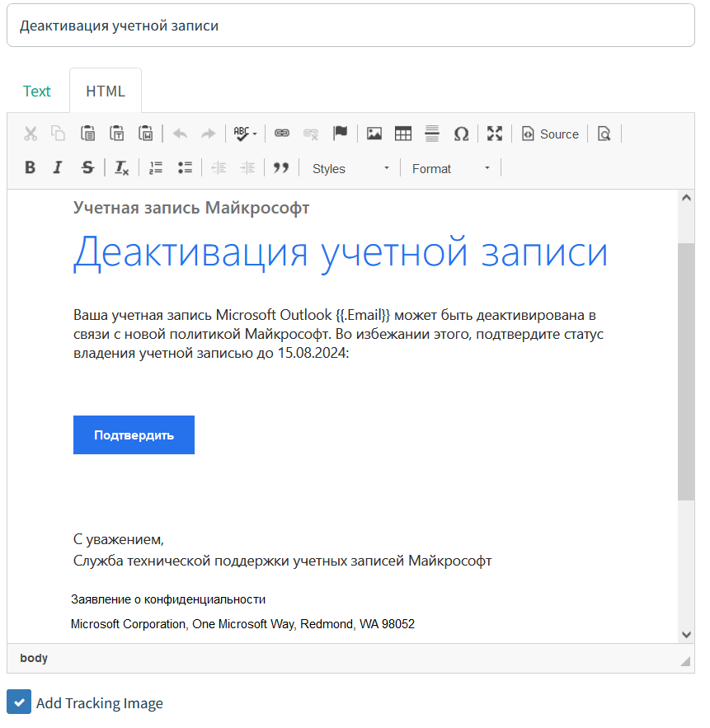Screen dimensions: 710x728
Task: Click the spell check ABC icon
Action: [x=241, y=134]
